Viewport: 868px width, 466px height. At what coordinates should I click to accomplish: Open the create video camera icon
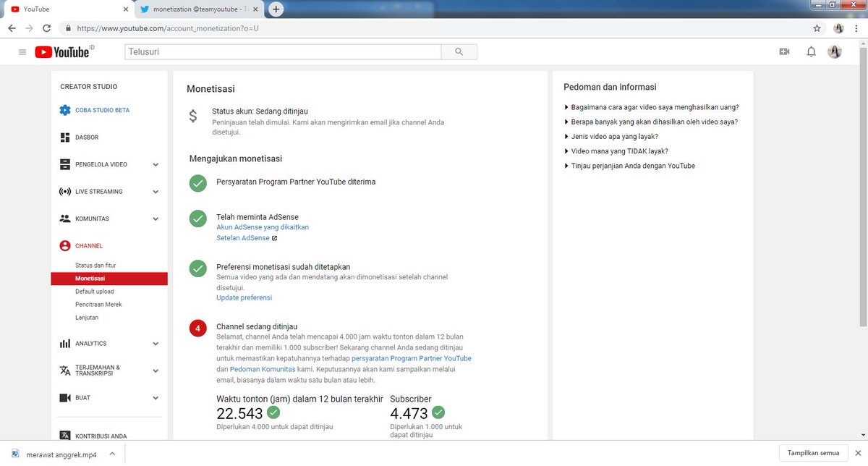click(783, 52)
